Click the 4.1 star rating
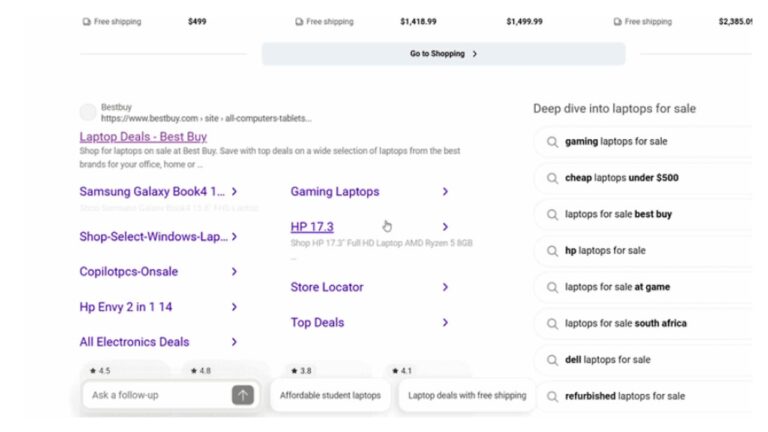Screen dimensions: 768x432 (x=402, y=371)
